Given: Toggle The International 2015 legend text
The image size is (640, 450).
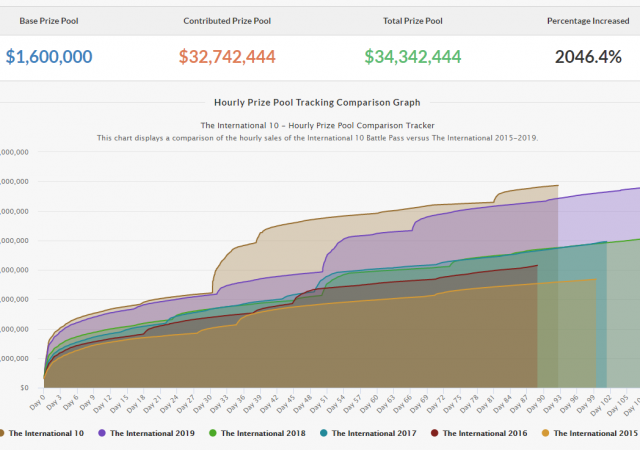Looking at the screenshot, I should coord(596,433).
